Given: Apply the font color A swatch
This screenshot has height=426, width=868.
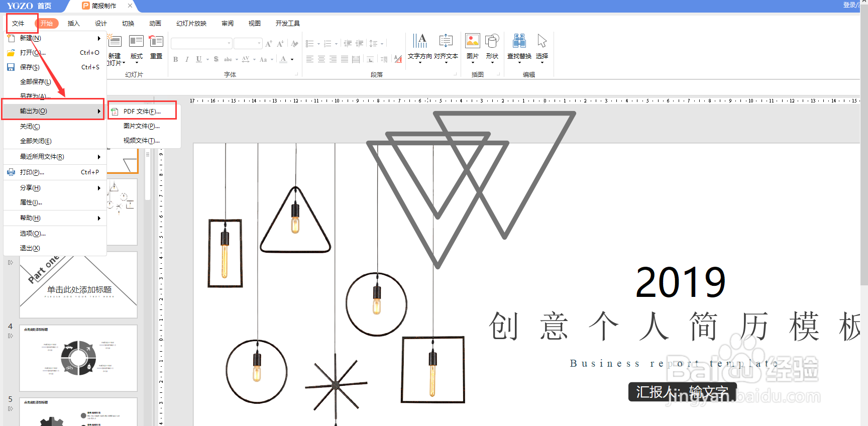Looking at the screenshot, I should [x=283, y=59].
